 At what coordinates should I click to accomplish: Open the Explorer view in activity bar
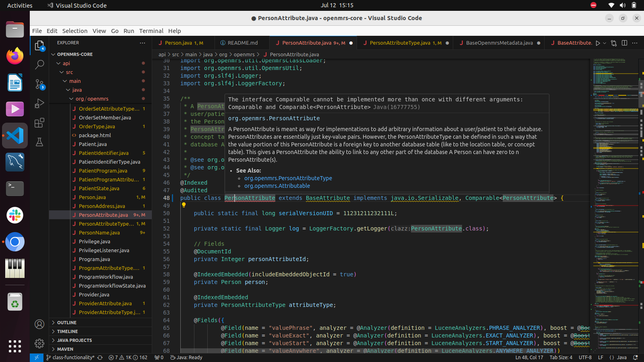(x=39, y=45)
